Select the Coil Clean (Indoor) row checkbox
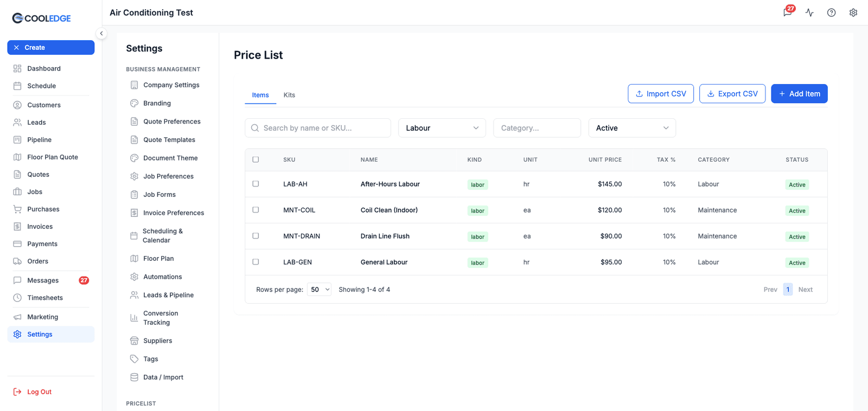The image size is (868, 411). (x=256, y=210)
